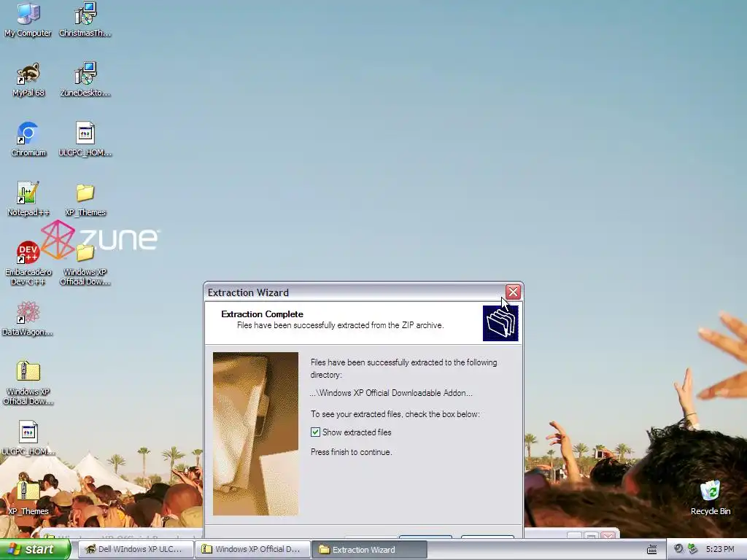Click the "Extraction Complete" heading

click(262, 314)
